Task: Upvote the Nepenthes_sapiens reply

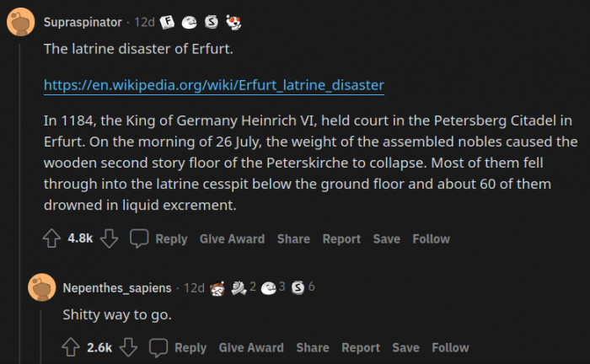Action: [x=71, y=347]
